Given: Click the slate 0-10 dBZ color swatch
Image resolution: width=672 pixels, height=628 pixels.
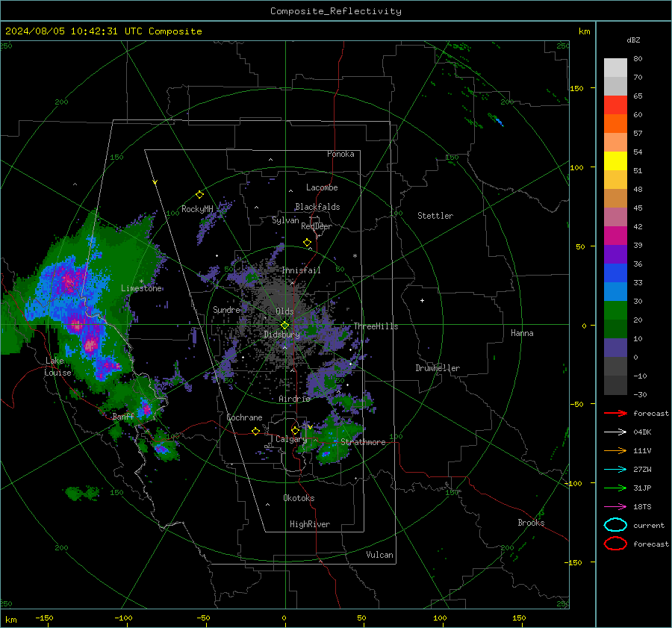Looking at the screenshot, I should coord(615,348).
